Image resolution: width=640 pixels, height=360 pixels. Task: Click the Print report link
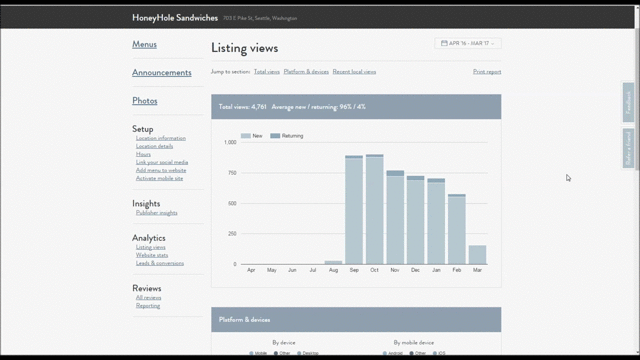tap(487, 72)
